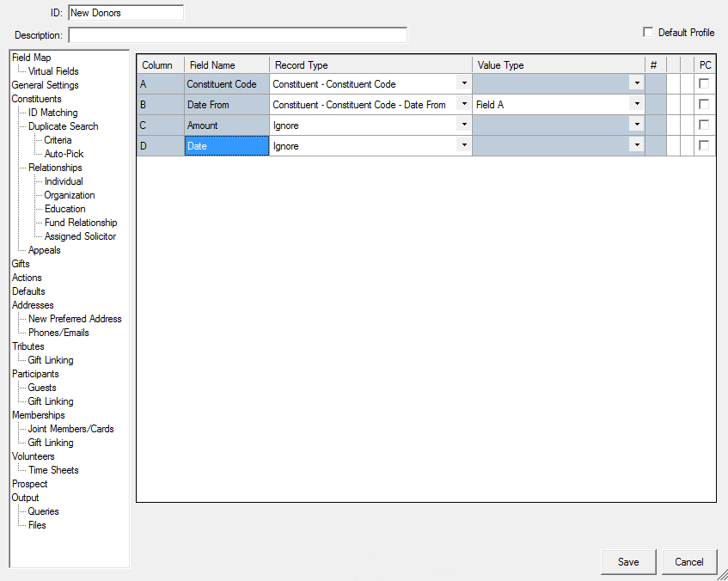Expand Record Type dropdown for Amount row

click(x=464, y=125)
